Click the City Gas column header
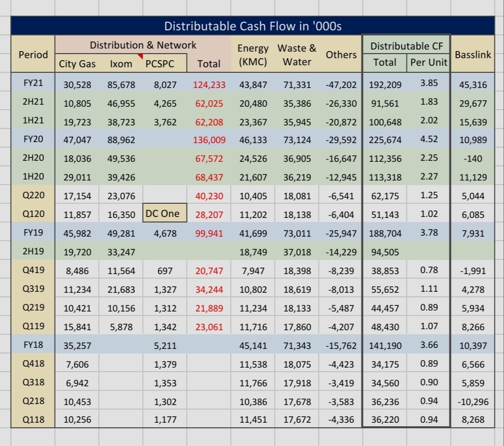This screenshot has width=504, height=446. [77, 64]
